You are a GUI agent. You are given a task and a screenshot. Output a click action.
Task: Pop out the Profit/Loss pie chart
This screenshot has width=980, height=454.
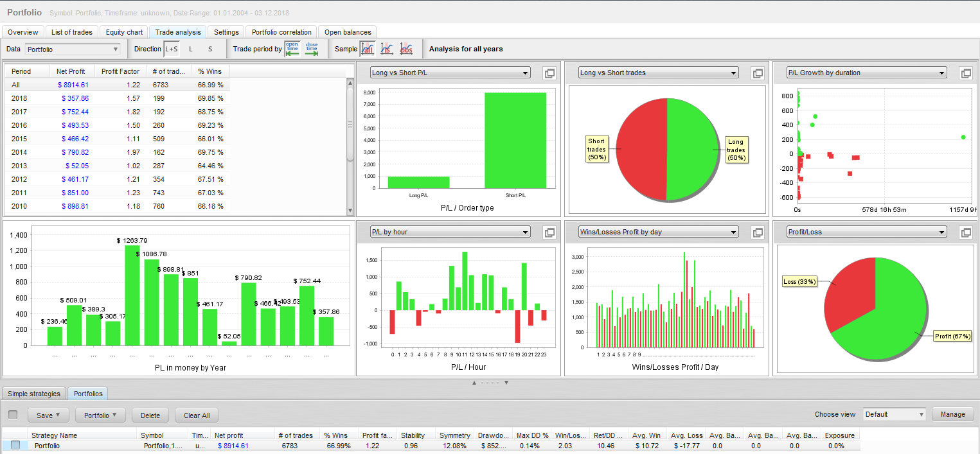[965, 232]
